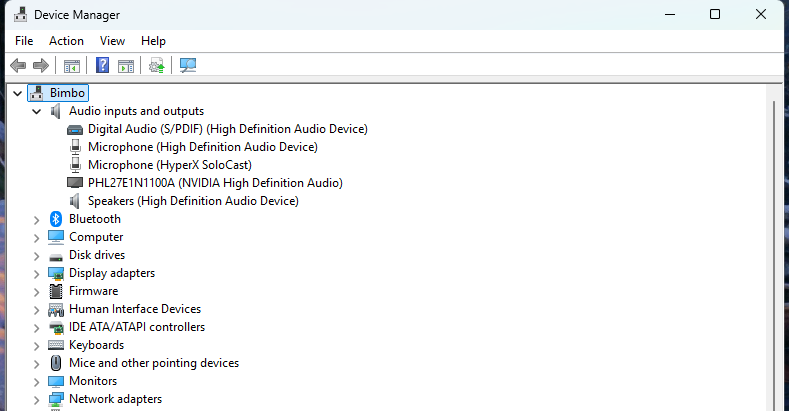
Task: Click the vertical scrollbar on the right
Action: (771, 250)
